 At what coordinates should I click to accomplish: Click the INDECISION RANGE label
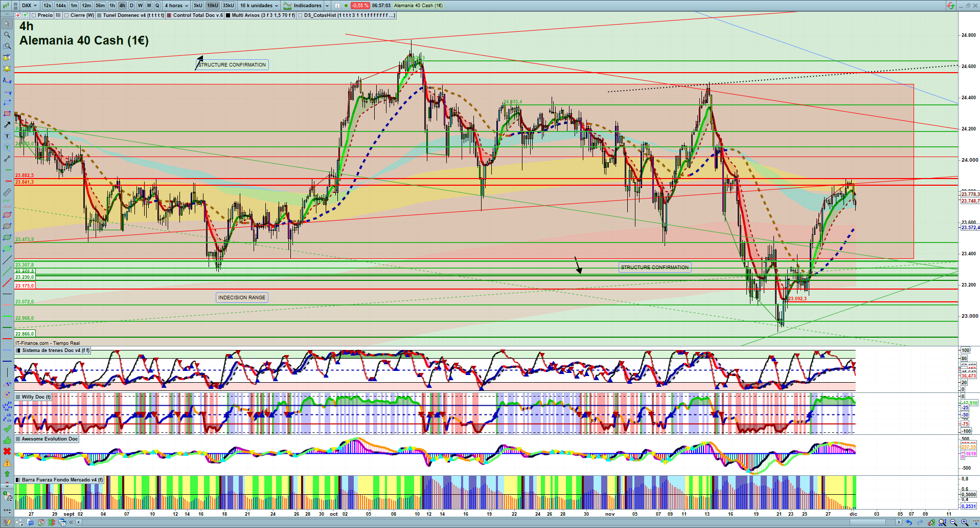(x=242, y=298)
